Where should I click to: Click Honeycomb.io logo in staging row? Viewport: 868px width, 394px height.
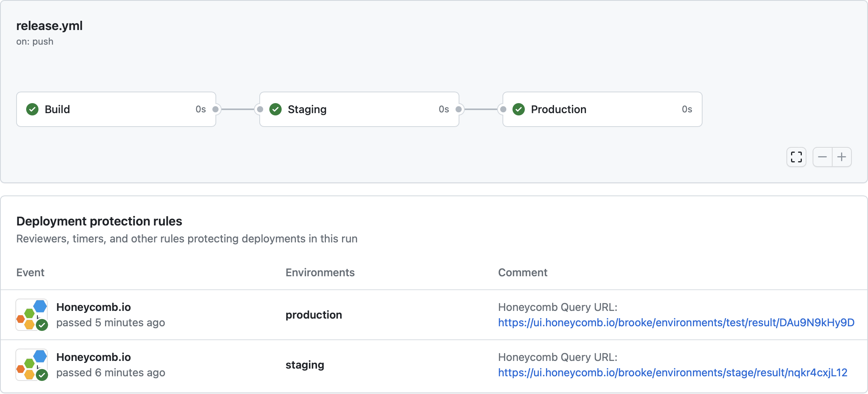(32, 365)
